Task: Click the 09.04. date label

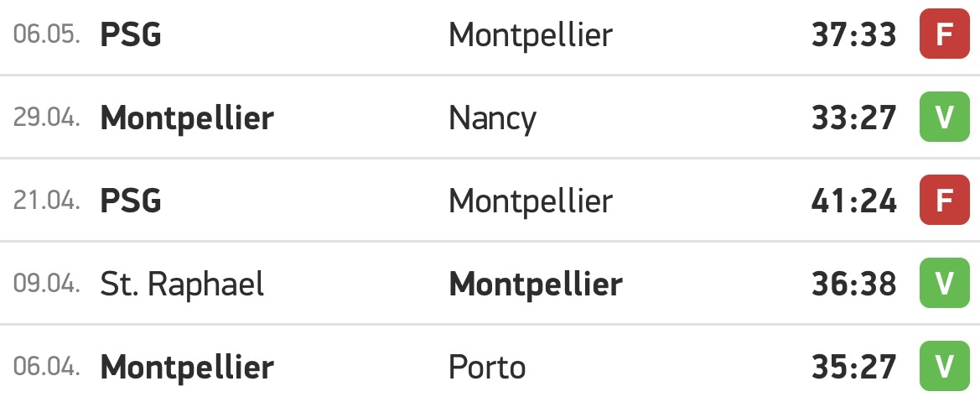Action: (x=46, y=284)
